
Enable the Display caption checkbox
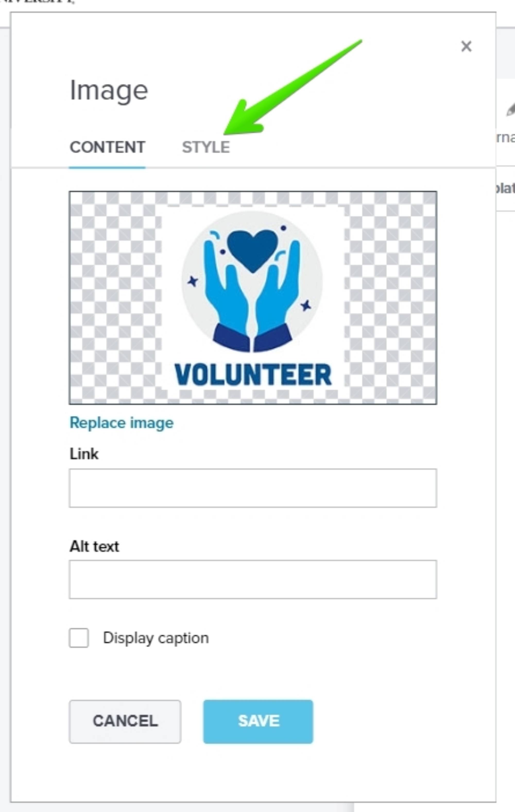coord(79,638)
